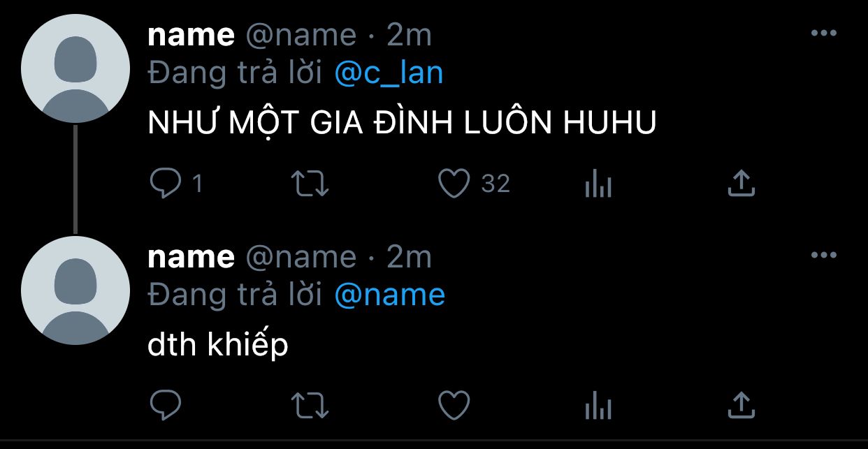Click the first tweet's bold display name
Image resolution: width=868 pixels, height=449 pixels.
[191, 35]
